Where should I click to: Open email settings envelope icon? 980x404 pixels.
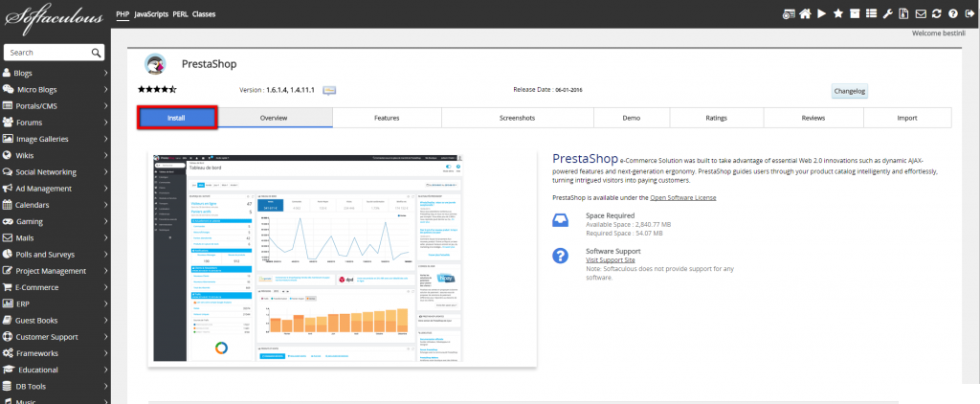pos(921,13)
